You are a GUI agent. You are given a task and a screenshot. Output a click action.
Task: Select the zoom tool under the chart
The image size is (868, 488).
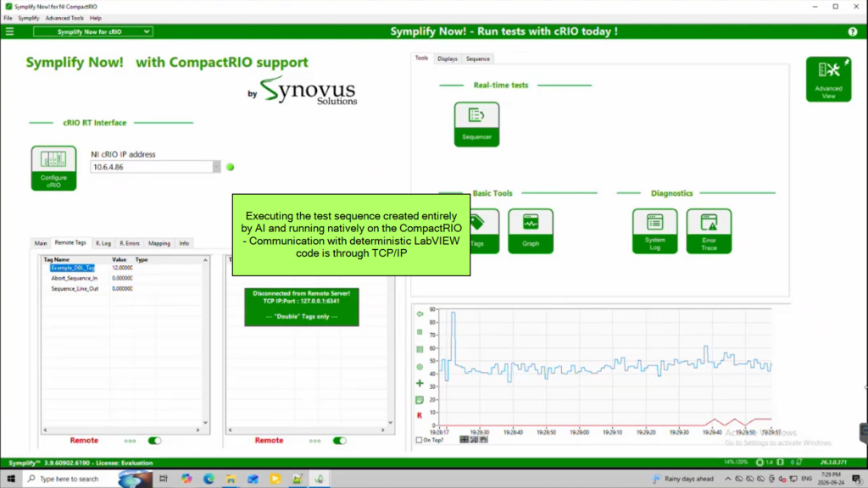coord(474,440)
